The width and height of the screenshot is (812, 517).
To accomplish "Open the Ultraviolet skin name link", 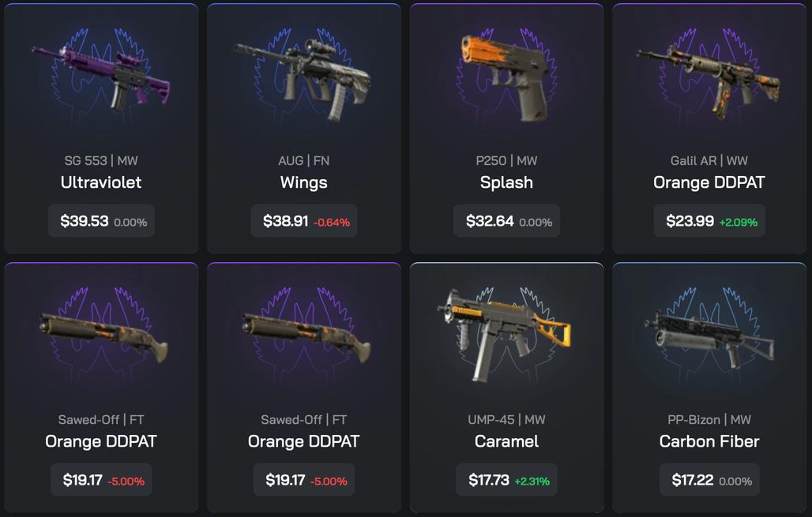I will (101, 182).
